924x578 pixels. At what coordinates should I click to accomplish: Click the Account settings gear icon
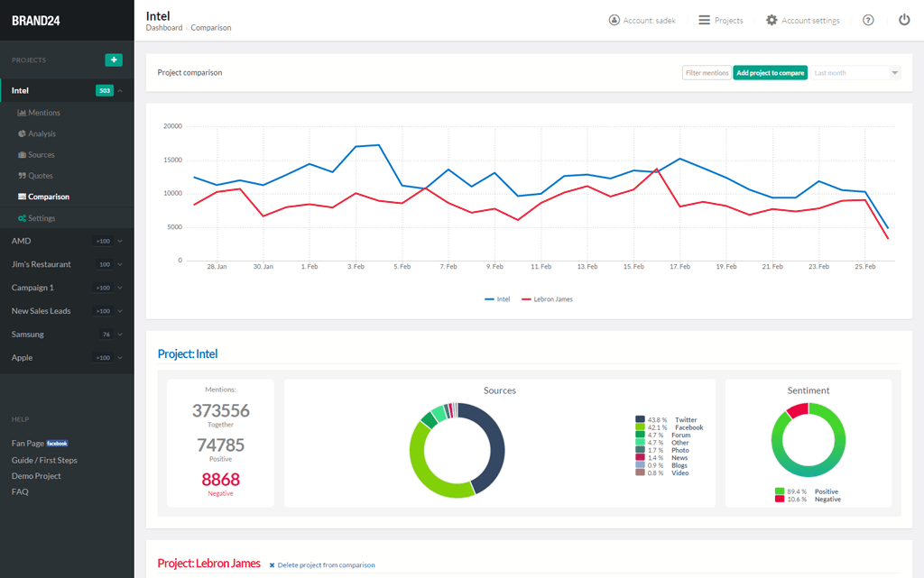tap(772, 20)
